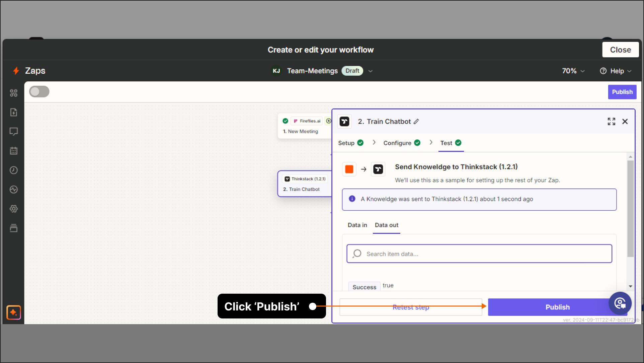Open the calendar icon in sidebar
The image size is (644, 363).
point(14,151)
